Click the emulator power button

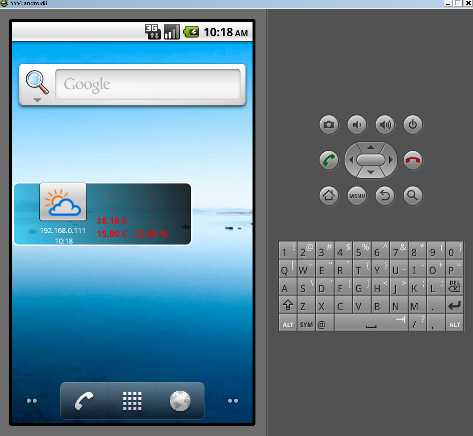click(x=413, y=125)
